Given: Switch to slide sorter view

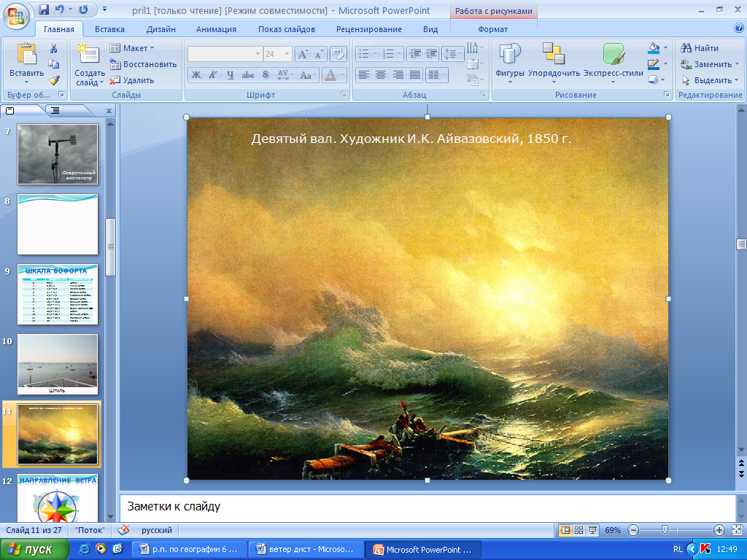Looking at the screenshot, I should click(x=578, y=530).
